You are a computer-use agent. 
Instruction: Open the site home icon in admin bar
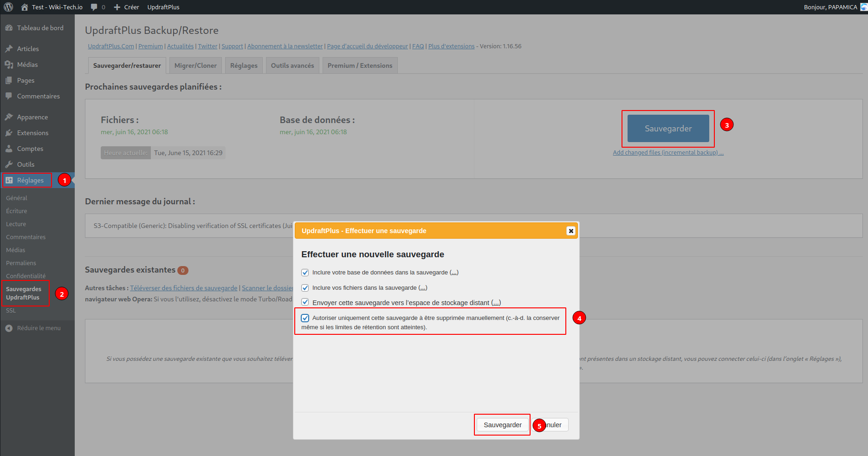click(25, 7)
